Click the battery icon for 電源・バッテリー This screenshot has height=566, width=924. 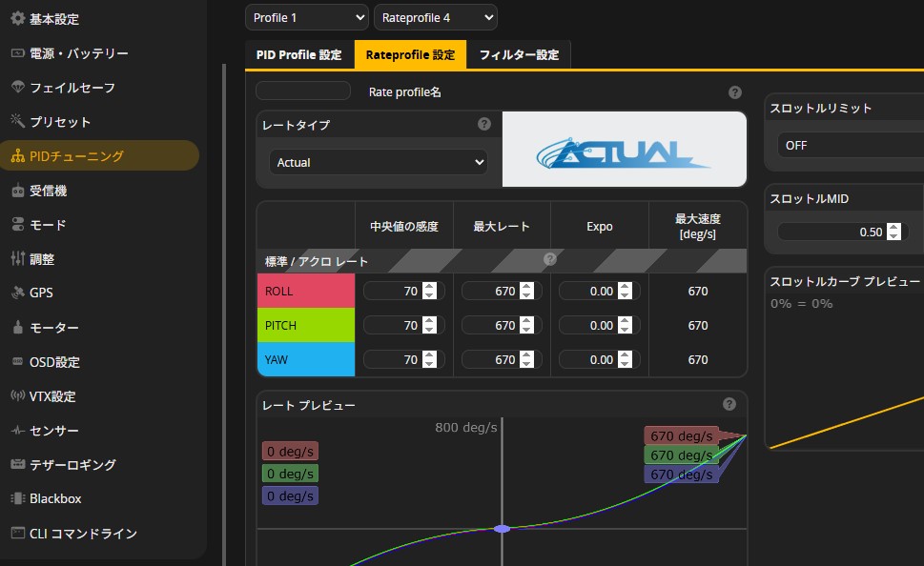point(17,53)
